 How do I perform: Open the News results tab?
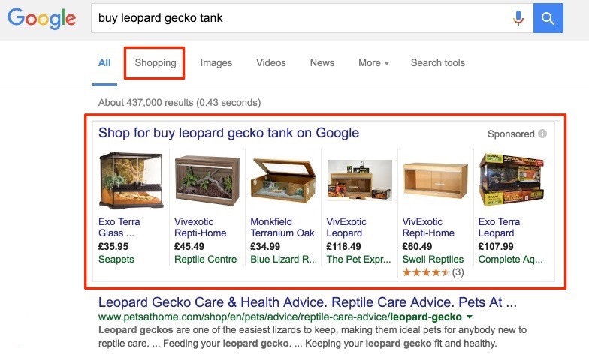point(322,63)
